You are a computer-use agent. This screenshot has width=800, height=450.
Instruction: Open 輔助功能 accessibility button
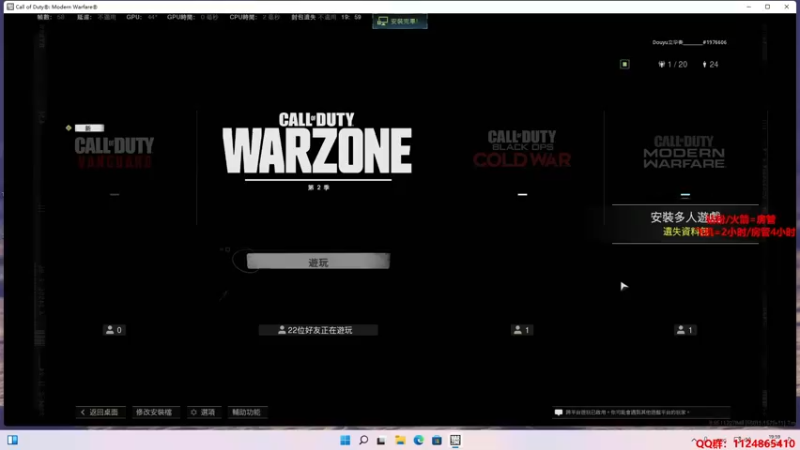(246, 412)
